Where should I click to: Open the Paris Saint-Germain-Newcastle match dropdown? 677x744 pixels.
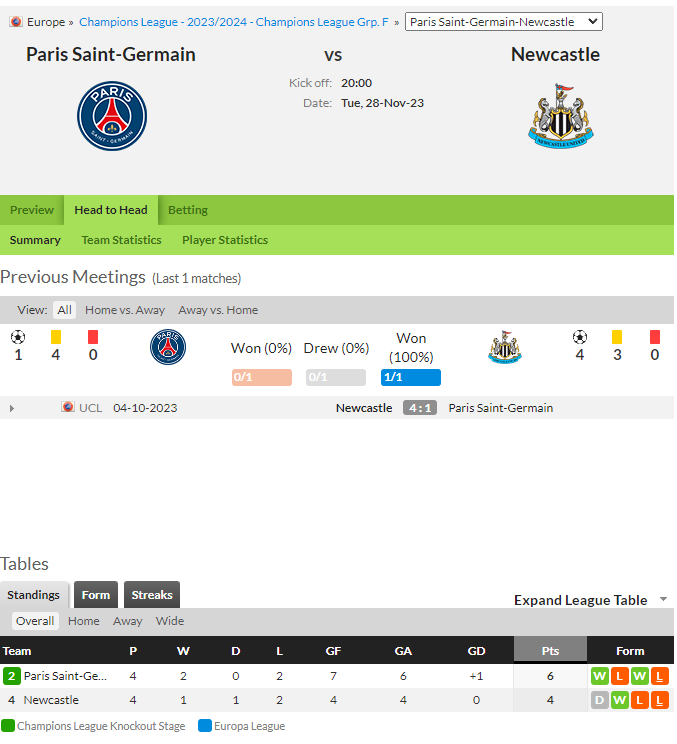click(x=504, y=22)
